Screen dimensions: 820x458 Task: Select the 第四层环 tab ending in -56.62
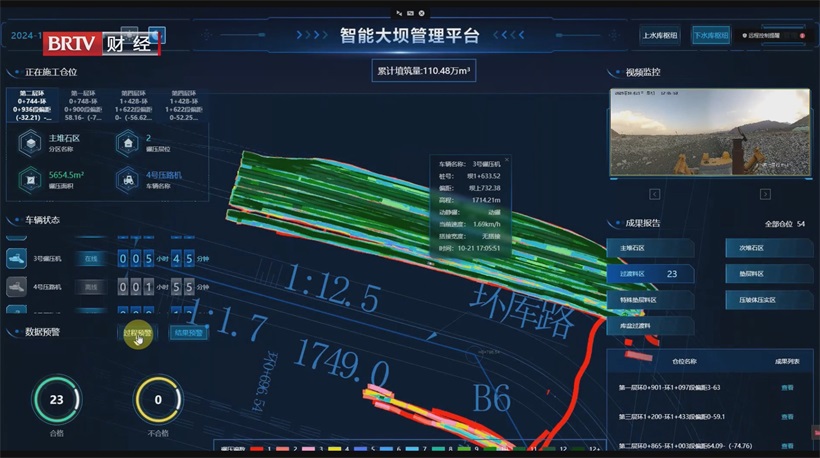coord(133,106)
